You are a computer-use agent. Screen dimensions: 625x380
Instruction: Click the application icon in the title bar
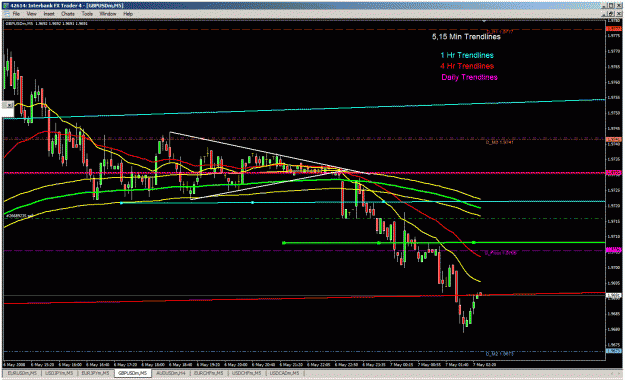(6, 6)
